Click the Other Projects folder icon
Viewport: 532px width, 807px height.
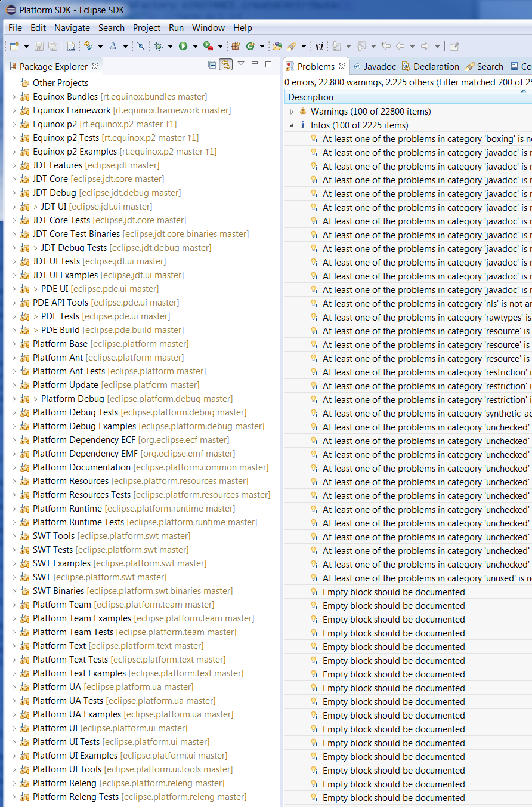tap(25, 83)
